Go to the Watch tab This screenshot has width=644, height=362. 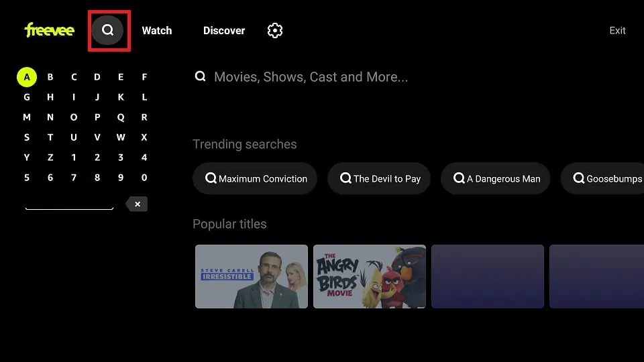click(157, 30)
